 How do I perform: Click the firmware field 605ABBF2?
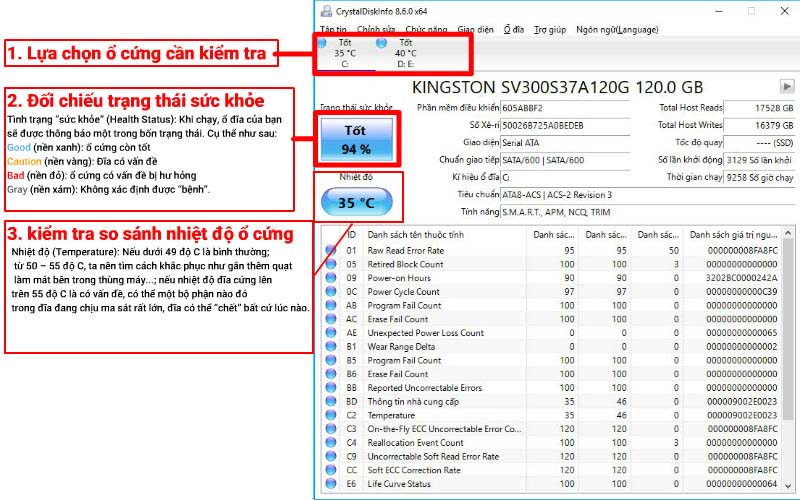(565, 108)
